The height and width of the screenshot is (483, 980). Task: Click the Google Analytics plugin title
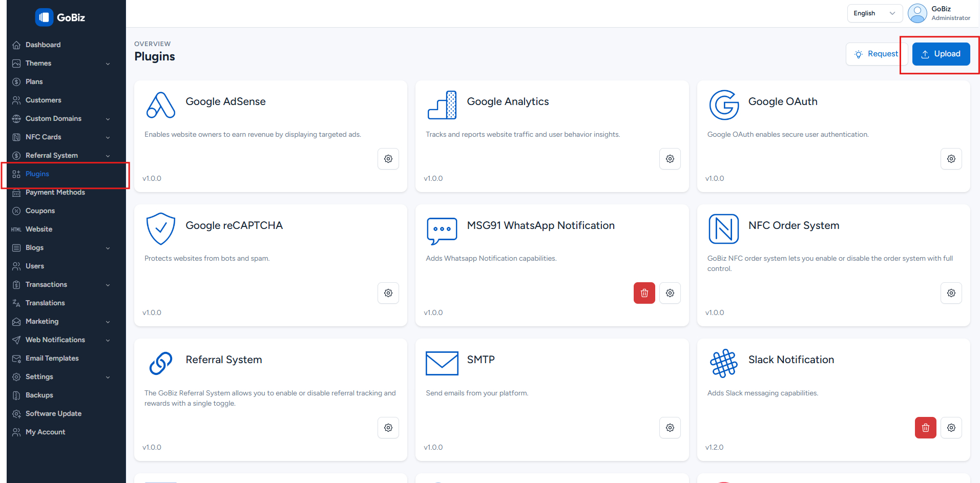click(x=508, y=101)
